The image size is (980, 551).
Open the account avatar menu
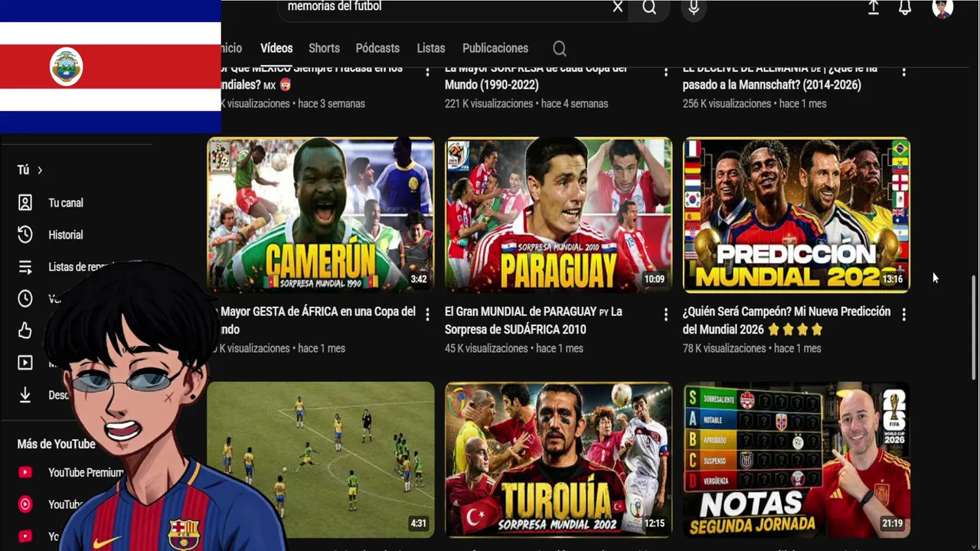click(x=942, y=8)
